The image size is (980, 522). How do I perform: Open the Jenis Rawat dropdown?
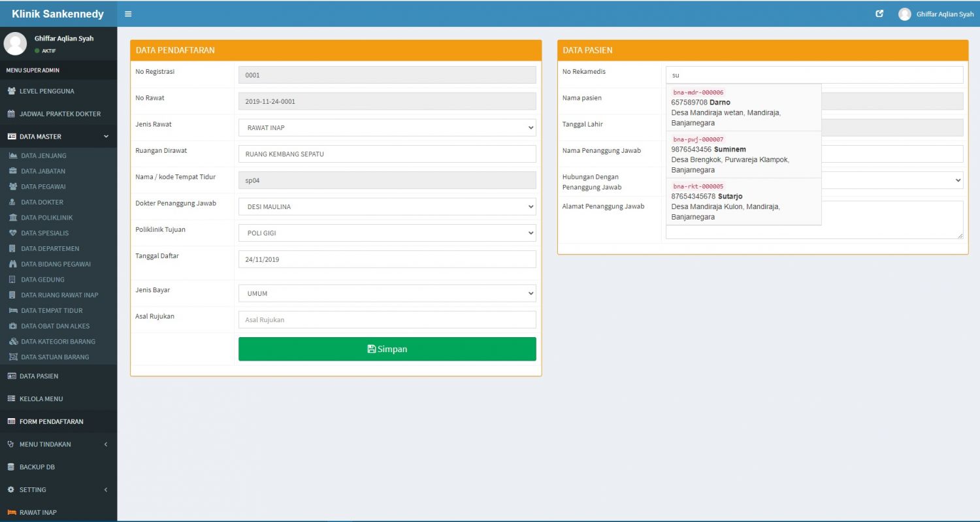tap(387, 128)
